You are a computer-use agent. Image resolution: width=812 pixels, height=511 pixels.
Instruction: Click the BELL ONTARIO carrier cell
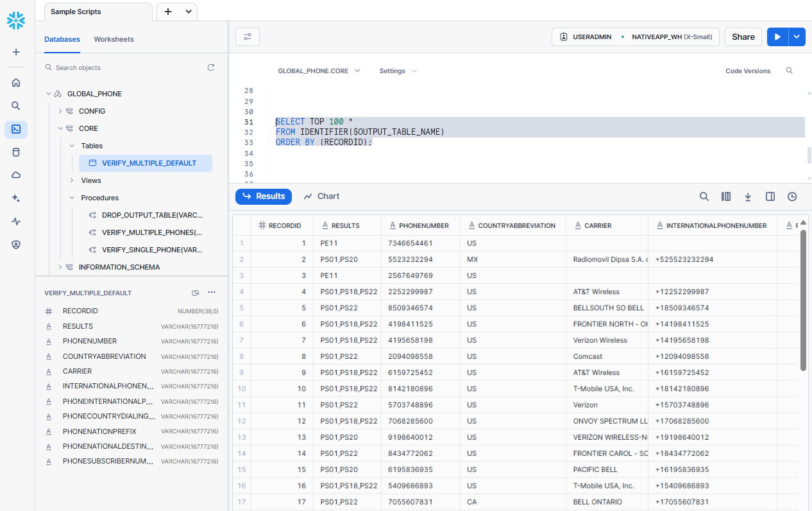point(607,502)
